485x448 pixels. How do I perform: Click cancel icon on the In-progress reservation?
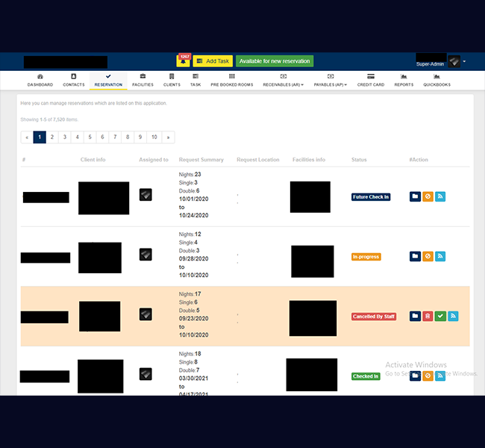[428, 256]
